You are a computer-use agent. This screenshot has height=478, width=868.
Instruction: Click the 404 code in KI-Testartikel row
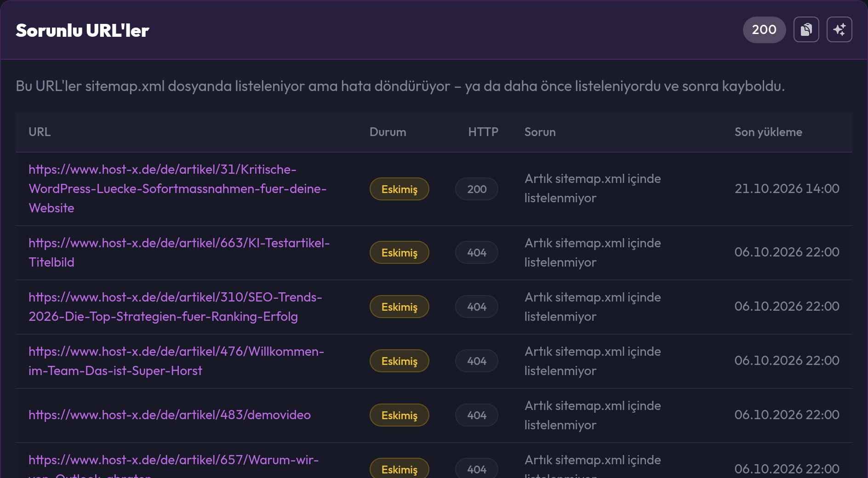[477, 252]
